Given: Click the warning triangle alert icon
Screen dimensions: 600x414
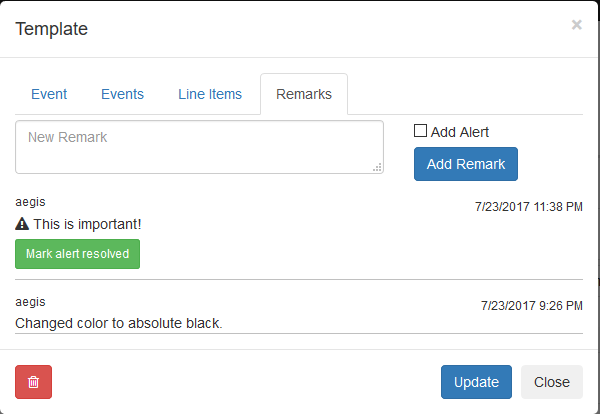Looking at the screenshot, I should tap(22, 224).
